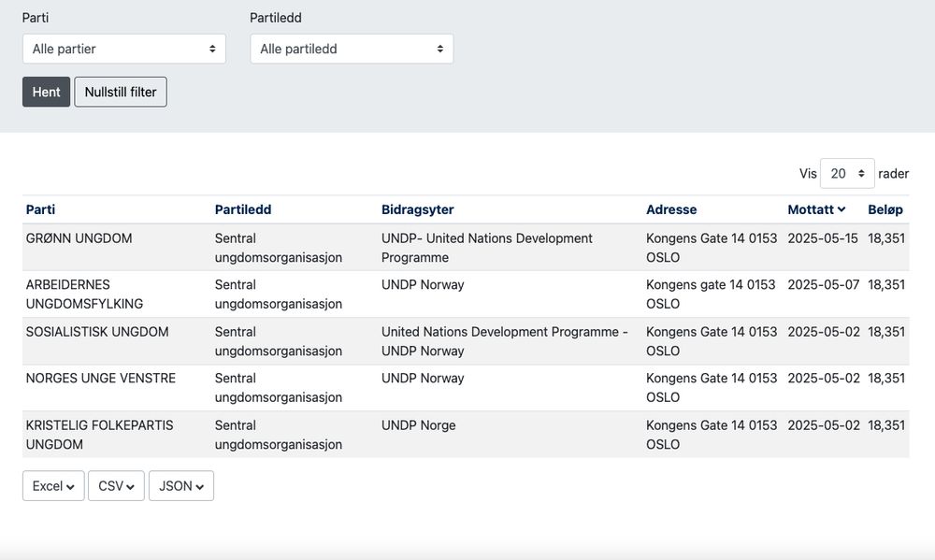Open the Excel export dropdown
The height and width of the screenshot is (560, 935).
(53, 486)
